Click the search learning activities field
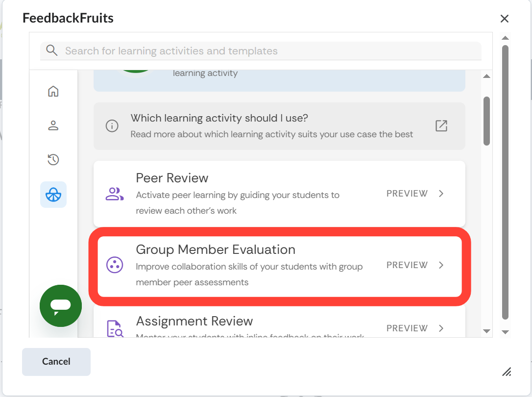Image resolution: width=532 pixels, height=397 pixels. (x=269, y=51)
